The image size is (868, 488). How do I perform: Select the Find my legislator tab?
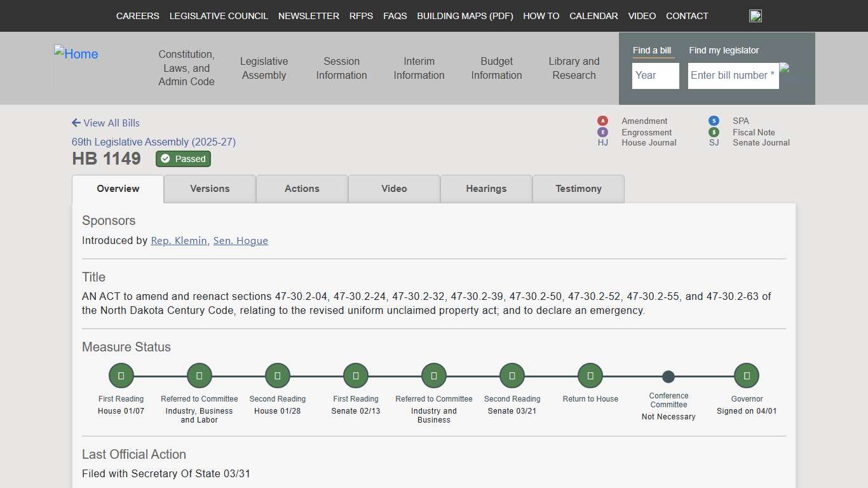point(723,50)
